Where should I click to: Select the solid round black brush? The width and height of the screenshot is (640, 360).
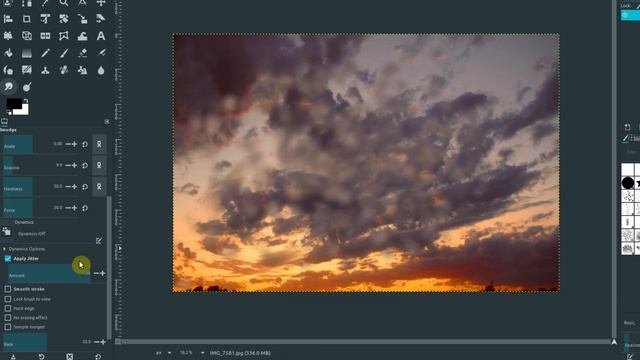click(x=628, y=183)
